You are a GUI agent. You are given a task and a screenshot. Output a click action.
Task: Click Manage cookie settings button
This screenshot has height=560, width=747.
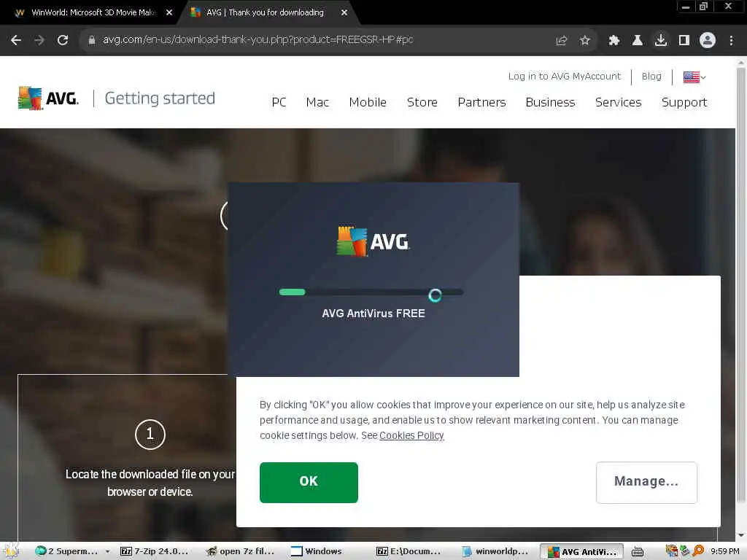pos(646,483)
